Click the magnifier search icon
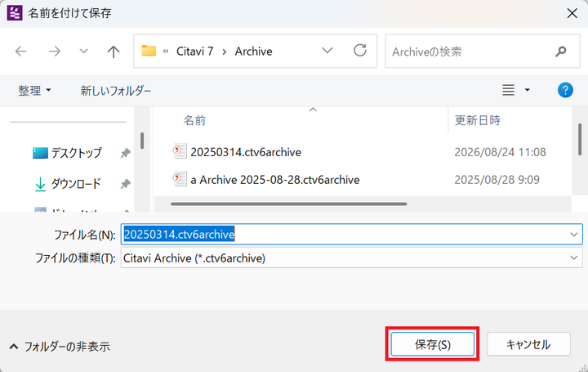This screenshot has width=588, height=372. pos(560,52)
